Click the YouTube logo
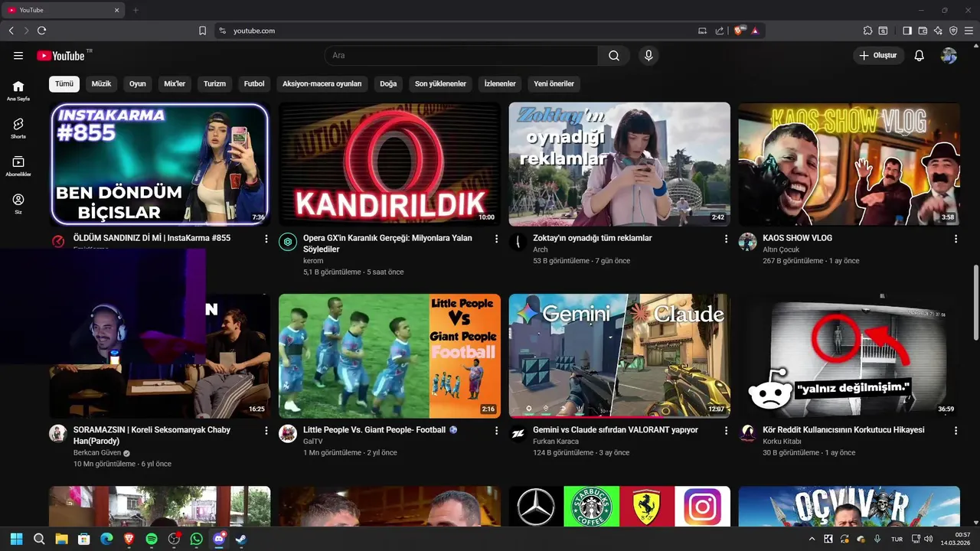 (60, 56)
